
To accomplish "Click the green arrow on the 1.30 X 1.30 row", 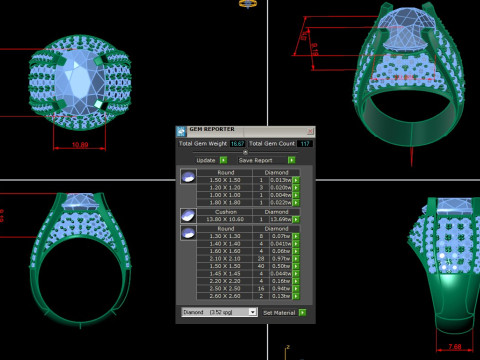I will coord(296,236).
